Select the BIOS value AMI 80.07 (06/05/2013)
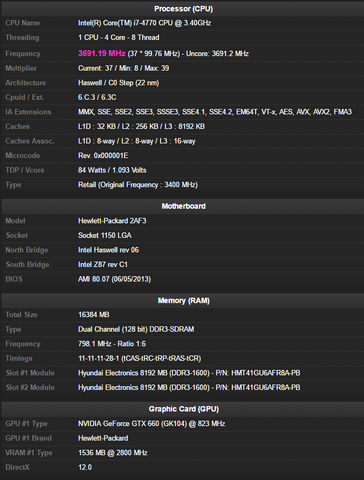This screenshot has width=364, height=480. [114, 279]
